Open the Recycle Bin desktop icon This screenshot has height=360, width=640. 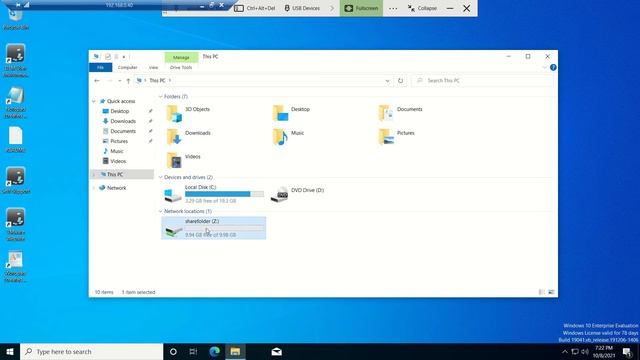coord(16,19)
